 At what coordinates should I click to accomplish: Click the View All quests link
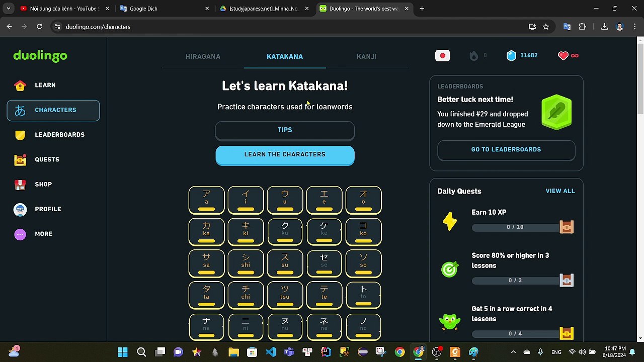coord(560,191)
